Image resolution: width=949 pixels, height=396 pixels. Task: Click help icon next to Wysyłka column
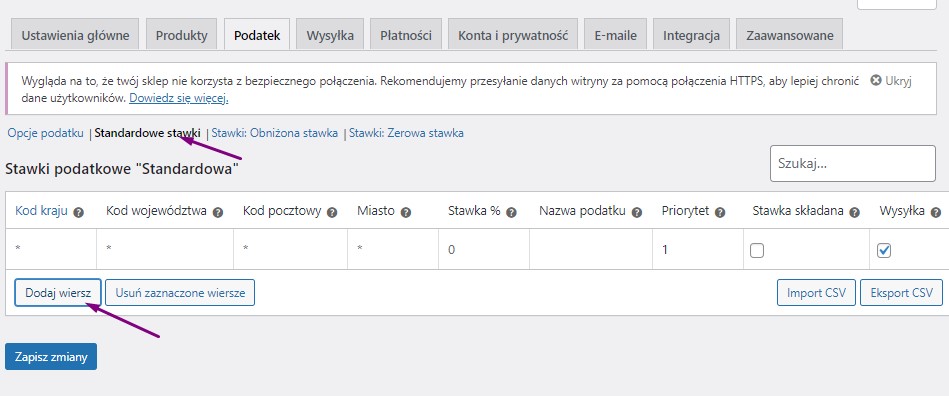[x=936, y=213]
